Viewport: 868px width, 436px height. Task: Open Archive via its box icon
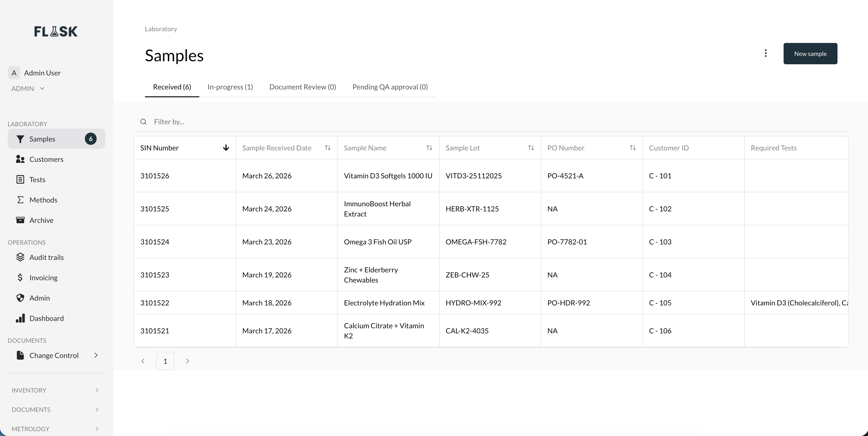coord(20,220)
